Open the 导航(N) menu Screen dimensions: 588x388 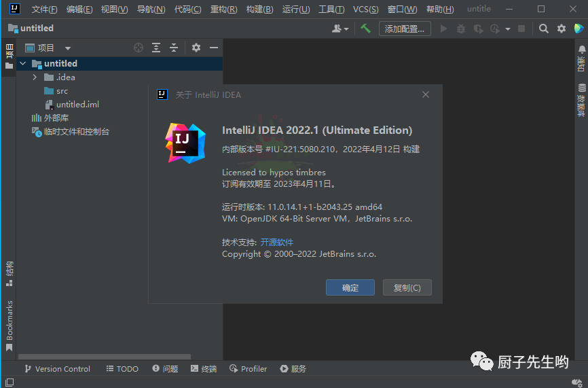point(151,9)
